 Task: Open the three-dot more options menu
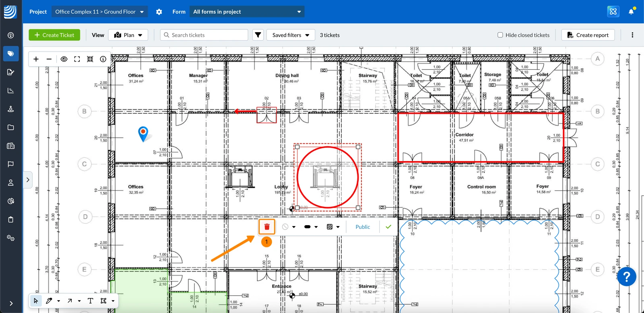(632, 35)
